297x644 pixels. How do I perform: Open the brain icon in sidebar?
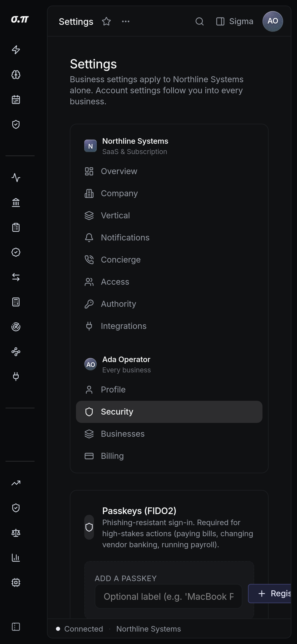(x=16, y=74)
